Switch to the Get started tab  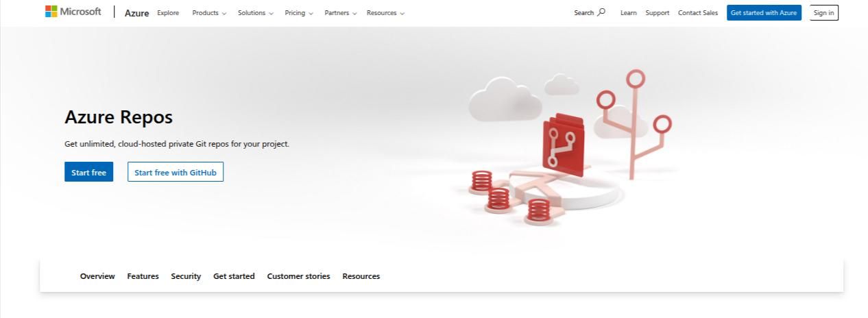234,276
